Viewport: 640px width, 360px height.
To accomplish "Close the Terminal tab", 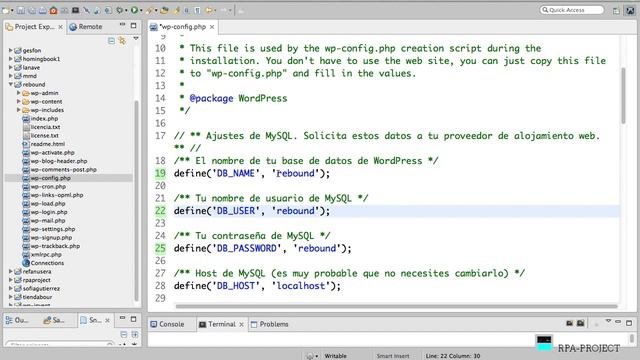I will coord(241,324).
